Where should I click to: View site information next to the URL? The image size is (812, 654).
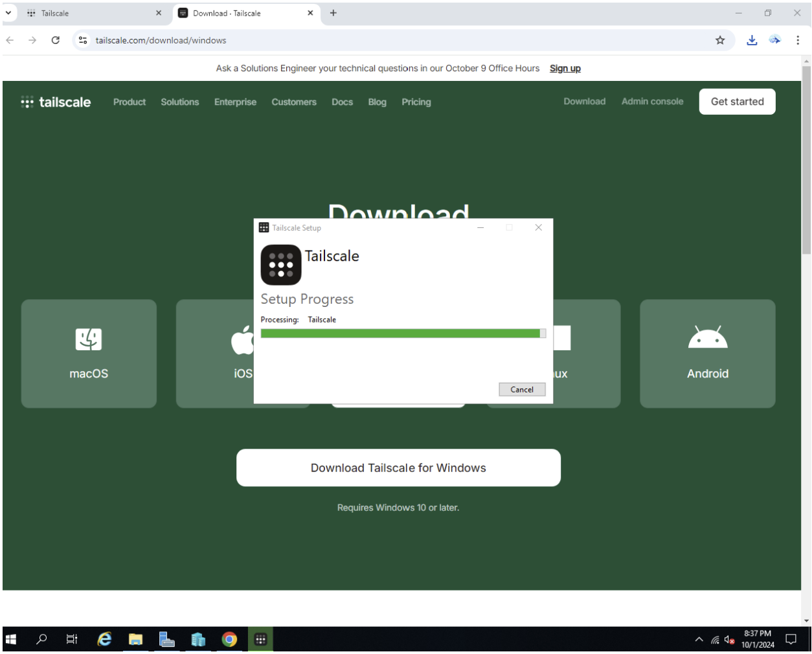pyautogui.click(x=83, y=40)
